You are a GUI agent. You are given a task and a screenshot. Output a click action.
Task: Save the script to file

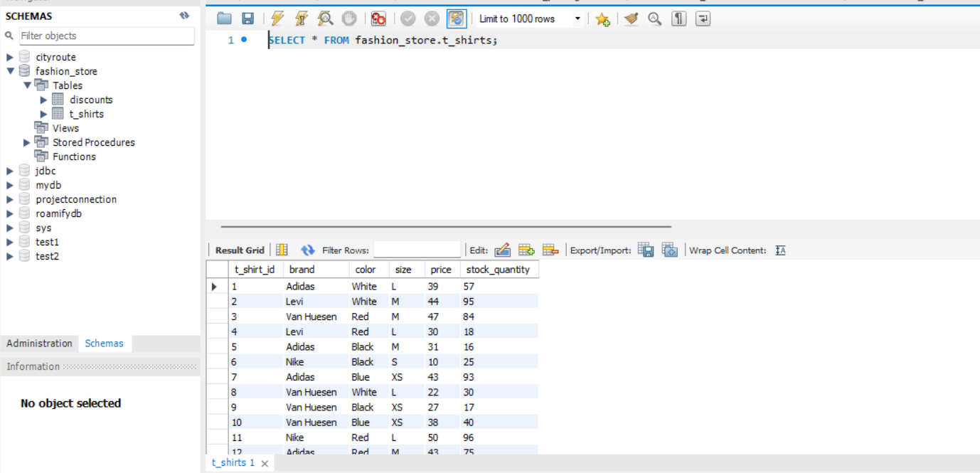tap(247, 19)
